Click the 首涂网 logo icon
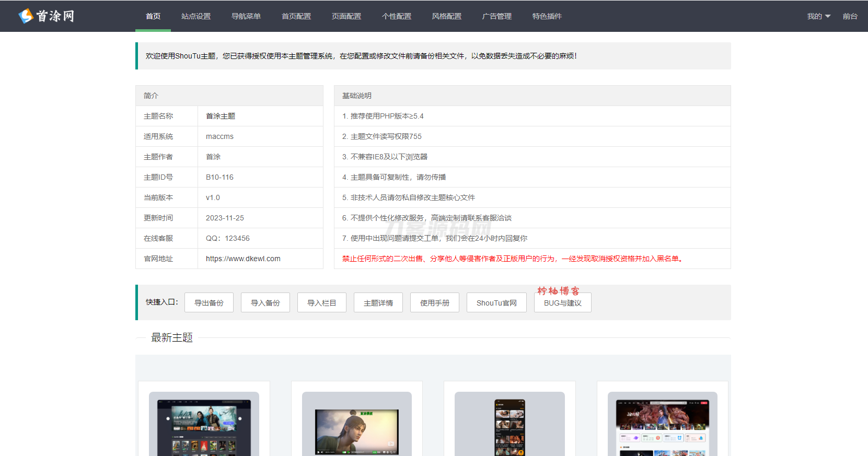868x456 pixels. 26,16
